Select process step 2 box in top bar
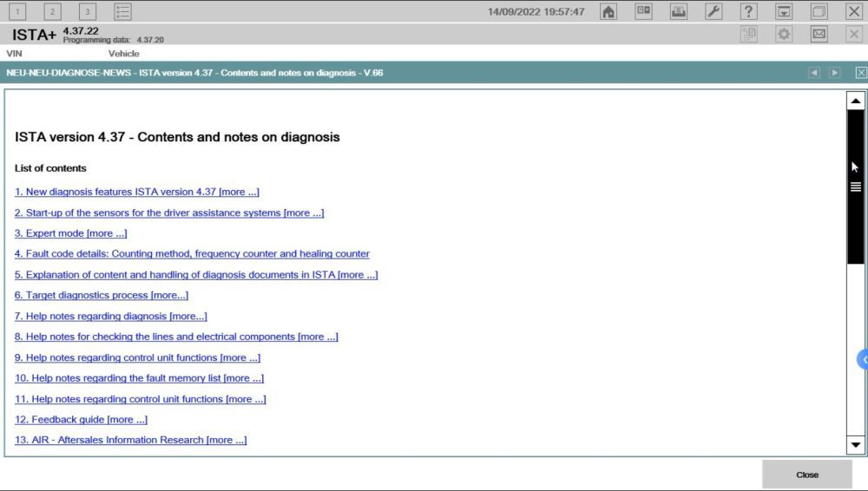The height and width of the screenshot is (491, 868). [x=53, y=11]
